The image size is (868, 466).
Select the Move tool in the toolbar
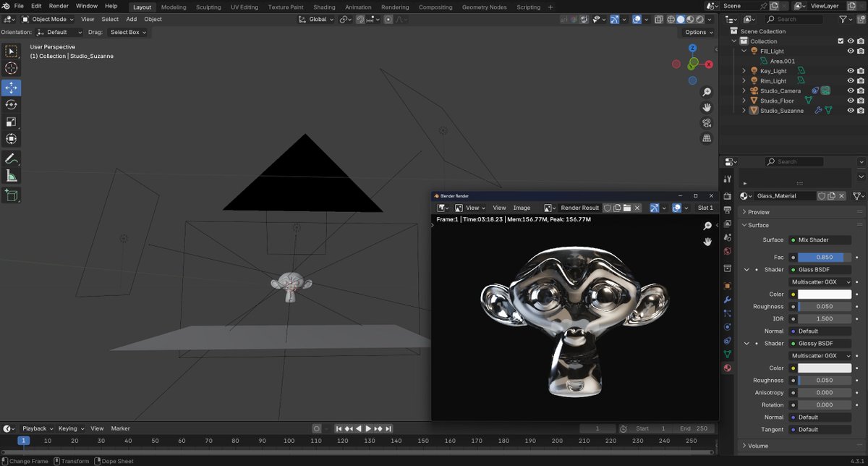[x=11, y=88]
